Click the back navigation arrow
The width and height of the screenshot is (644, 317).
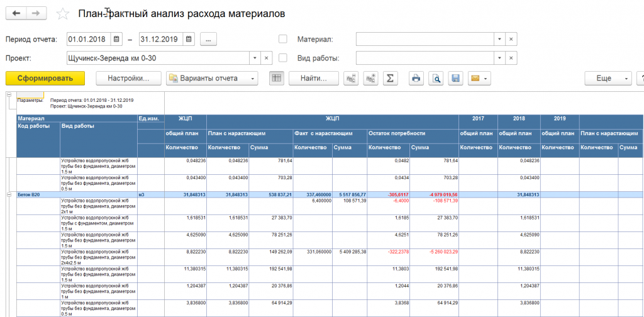[x=16, y=13]
